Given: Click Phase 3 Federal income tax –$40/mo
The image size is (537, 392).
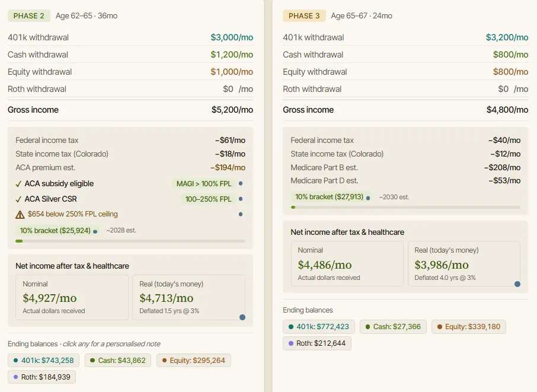Looking at the screenshot, I should [x=504, y=140].
